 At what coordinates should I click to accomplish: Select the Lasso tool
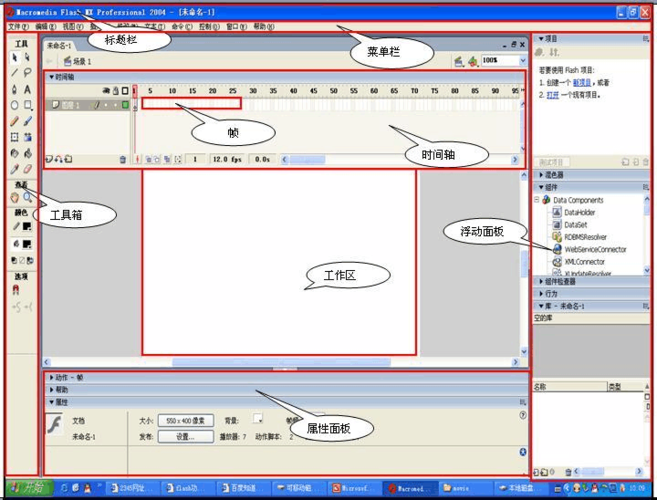[28, 73]
